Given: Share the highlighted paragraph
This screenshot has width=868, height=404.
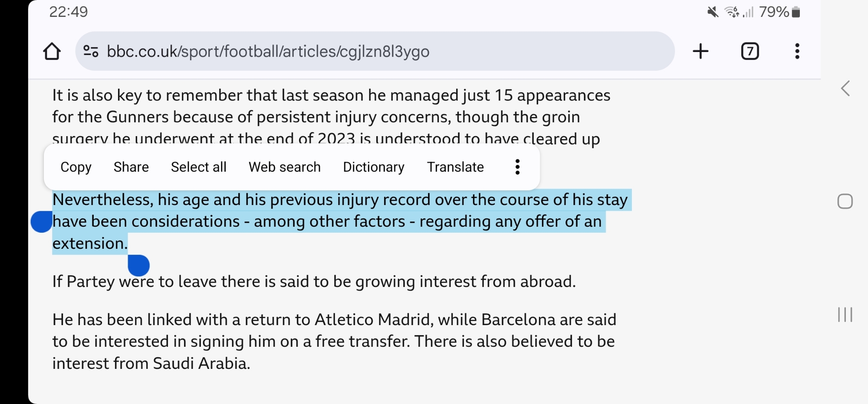Looking at the screenshot, I should (131, 167).
